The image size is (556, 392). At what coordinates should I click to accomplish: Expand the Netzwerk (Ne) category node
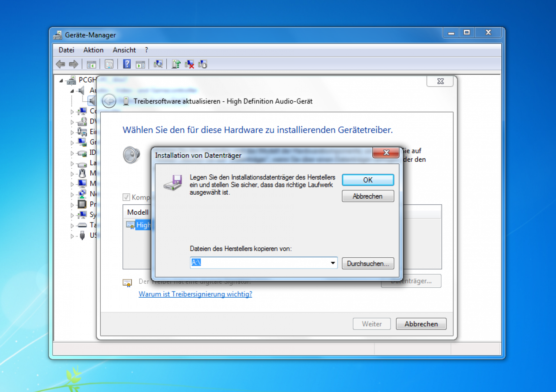pos(73,194)
